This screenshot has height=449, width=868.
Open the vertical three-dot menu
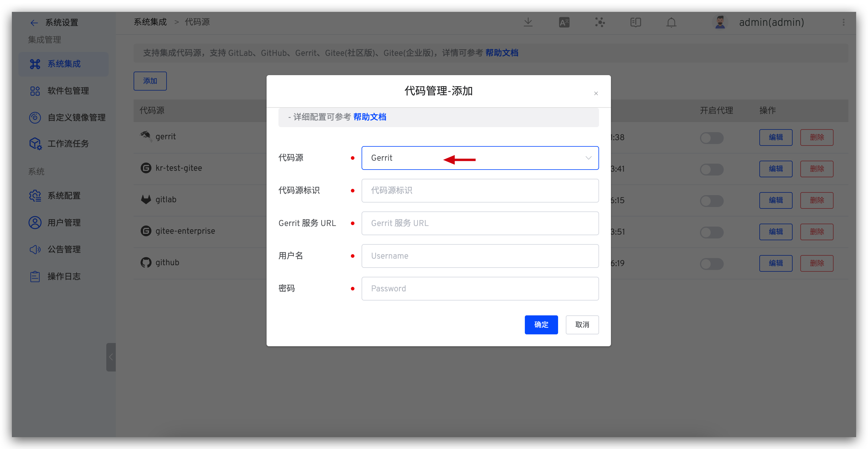[x=843, y=22]
